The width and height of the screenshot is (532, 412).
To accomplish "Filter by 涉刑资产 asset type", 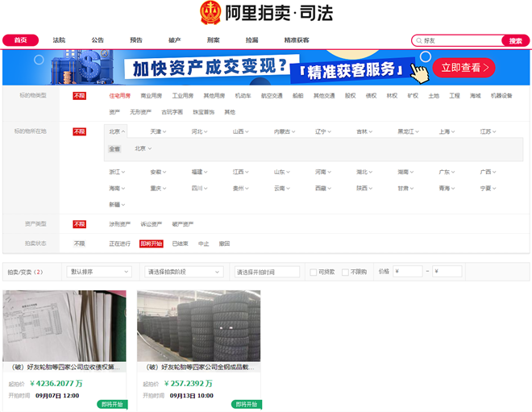I will 120,224.
